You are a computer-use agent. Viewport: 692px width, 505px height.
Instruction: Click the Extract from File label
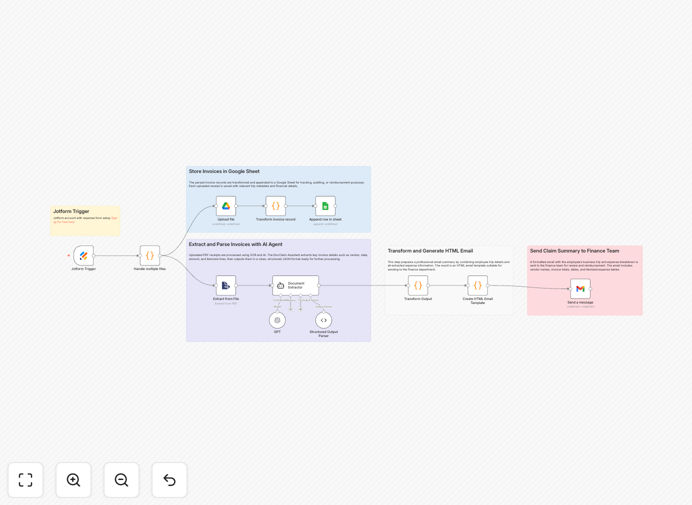pos(226,299)
